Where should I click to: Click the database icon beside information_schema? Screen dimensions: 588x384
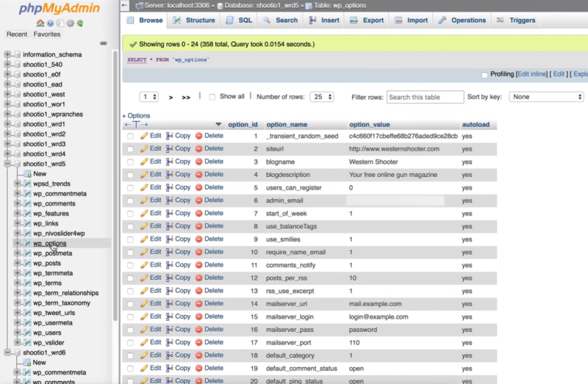tap(17, 54)
